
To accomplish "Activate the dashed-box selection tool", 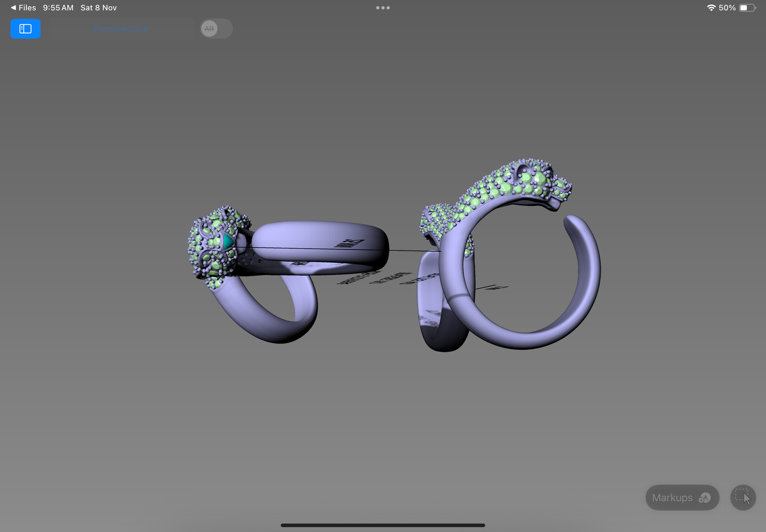I will [743, 498].
